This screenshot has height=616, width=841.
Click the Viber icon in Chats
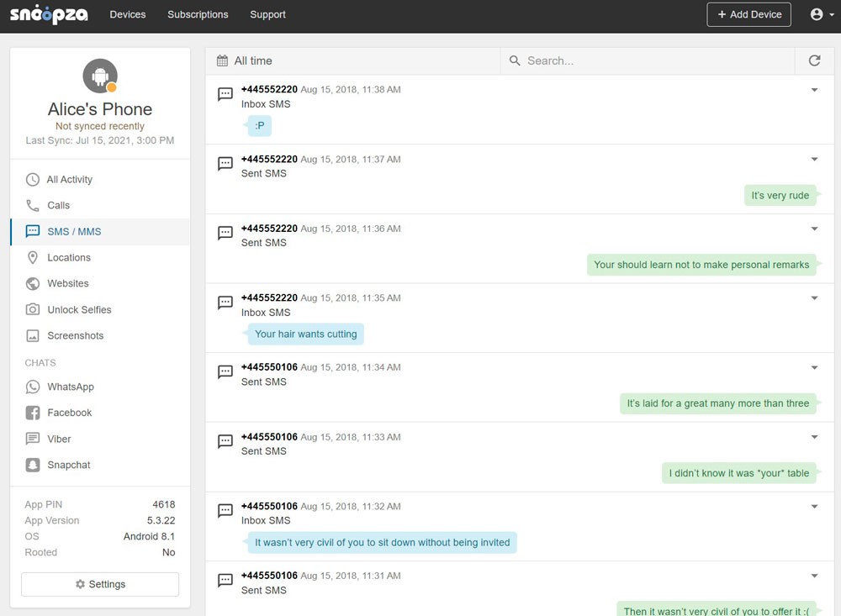[33, 439]
